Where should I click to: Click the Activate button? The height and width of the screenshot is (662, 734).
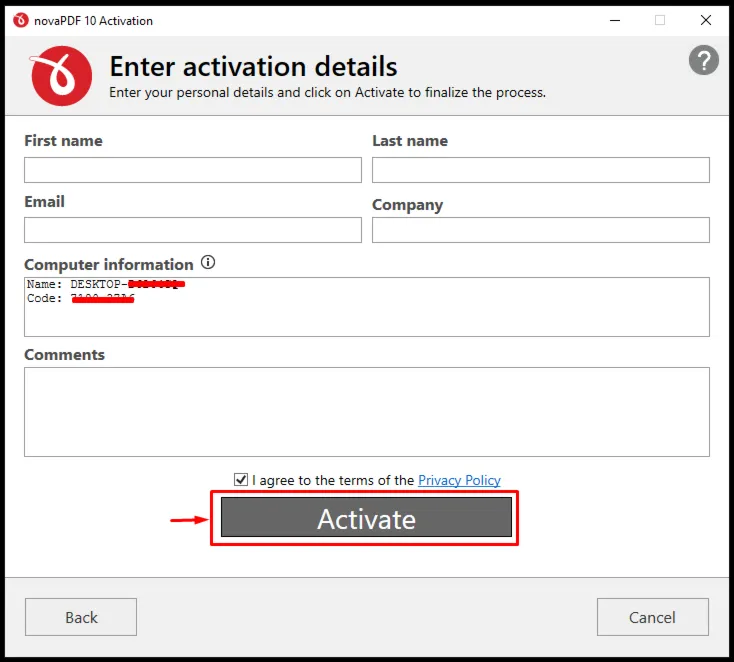[x=366, y=517]
